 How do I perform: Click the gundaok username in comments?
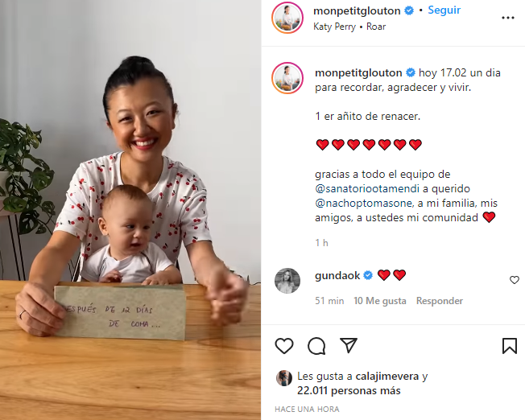(337, 275)
